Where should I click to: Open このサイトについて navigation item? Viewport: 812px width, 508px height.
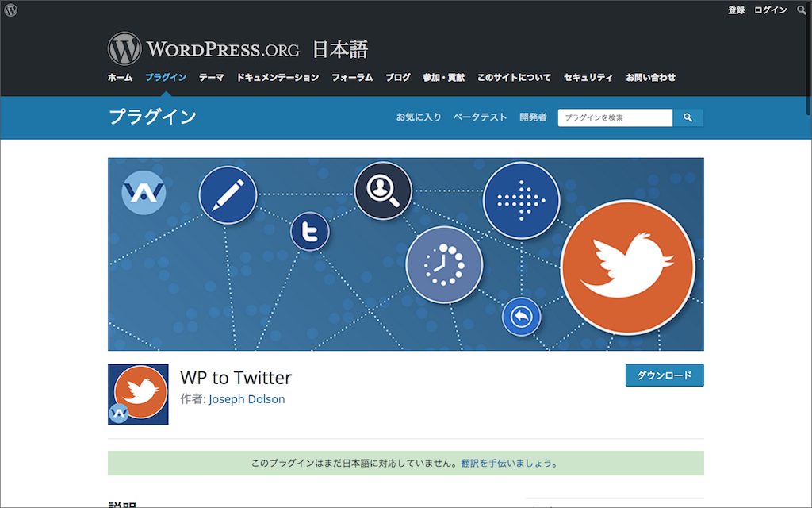pos(514,78)
